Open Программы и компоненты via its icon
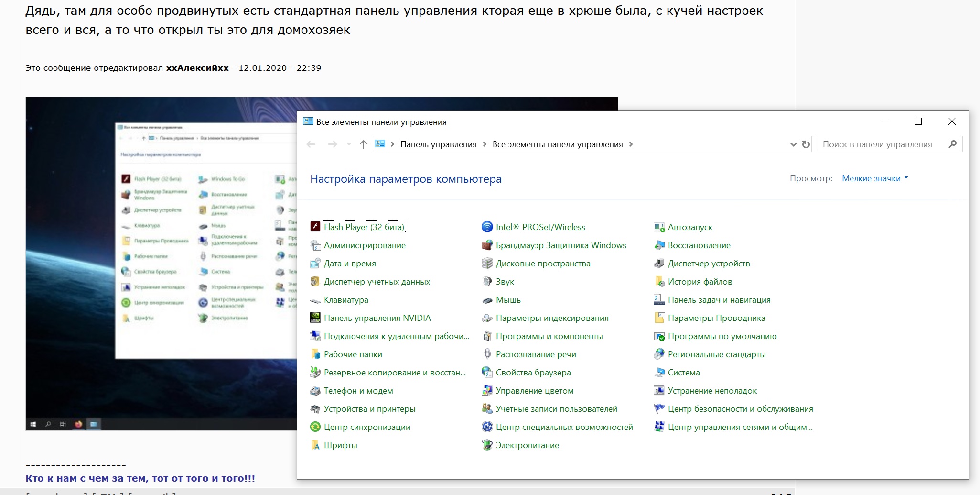Image resolution: width=980 pixels, height=495 pixels. (487, 336)
